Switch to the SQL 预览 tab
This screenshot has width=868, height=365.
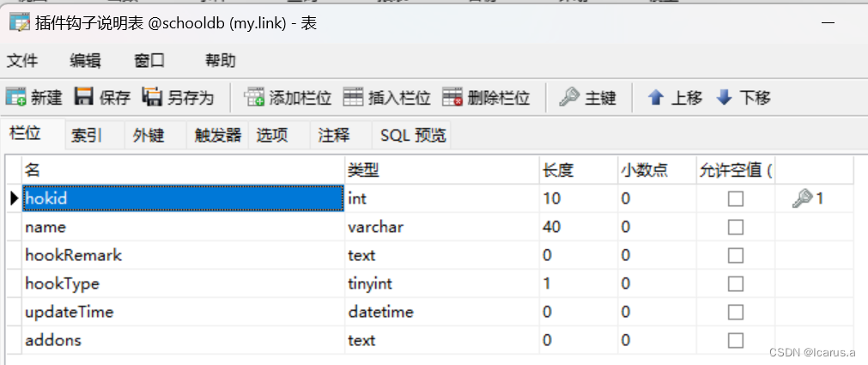pos(411,135)
